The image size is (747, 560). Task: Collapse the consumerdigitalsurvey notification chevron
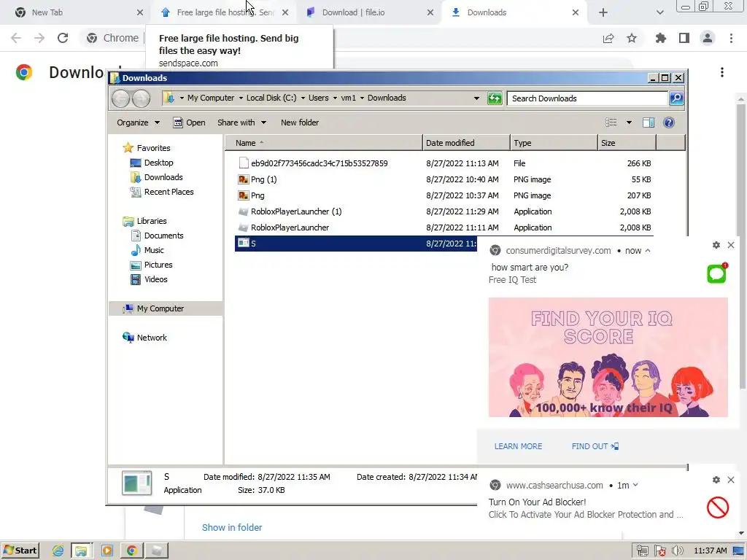pyautogui.click(x=648, y=251)
